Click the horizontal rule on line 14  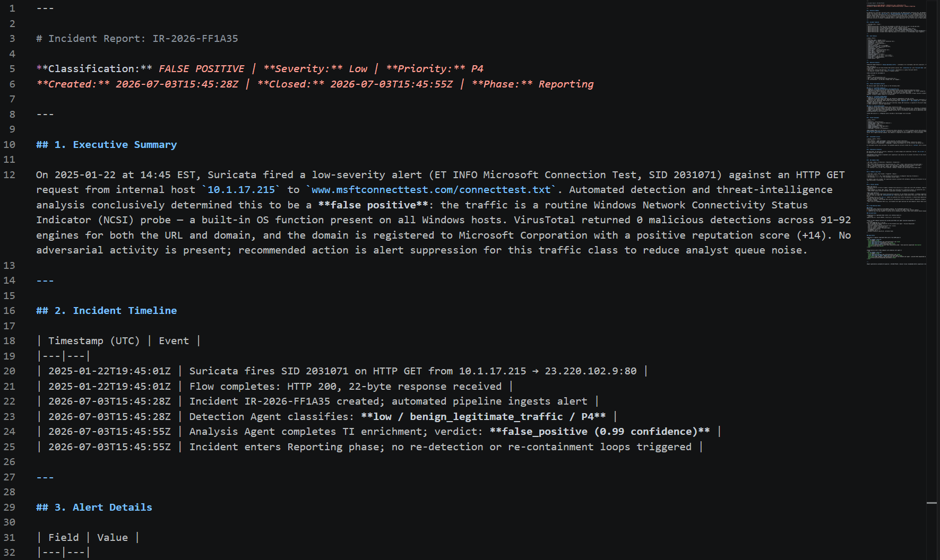[45, 280]
